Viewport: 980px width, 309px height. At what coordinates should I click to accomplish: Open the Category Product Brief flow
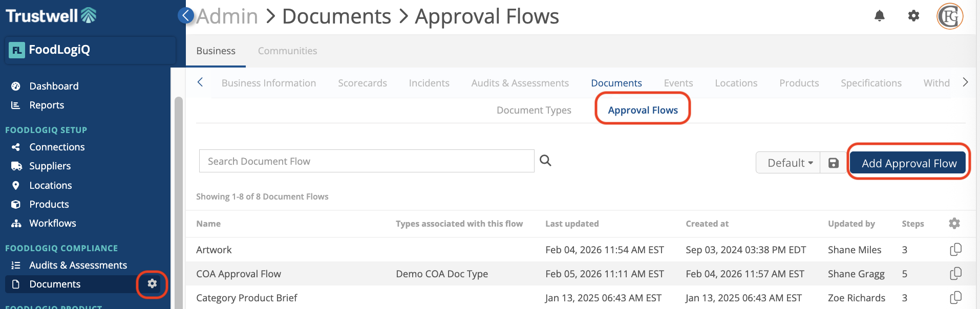(246, 298)
